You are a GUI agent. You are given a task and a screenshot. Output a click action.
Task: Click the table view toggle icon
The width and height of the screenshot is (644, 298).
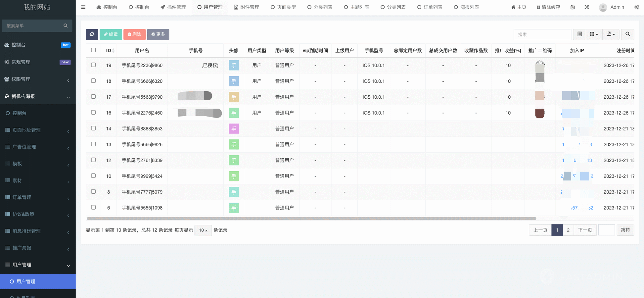[x=579, y=34]
